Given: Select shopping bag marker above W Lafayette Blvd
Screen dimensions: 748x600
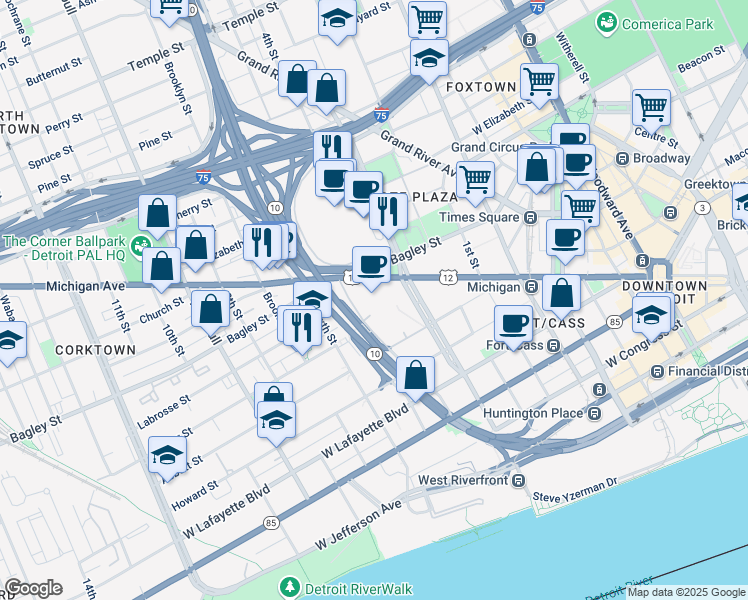Looking at the screenshot, I should [416, 374].
